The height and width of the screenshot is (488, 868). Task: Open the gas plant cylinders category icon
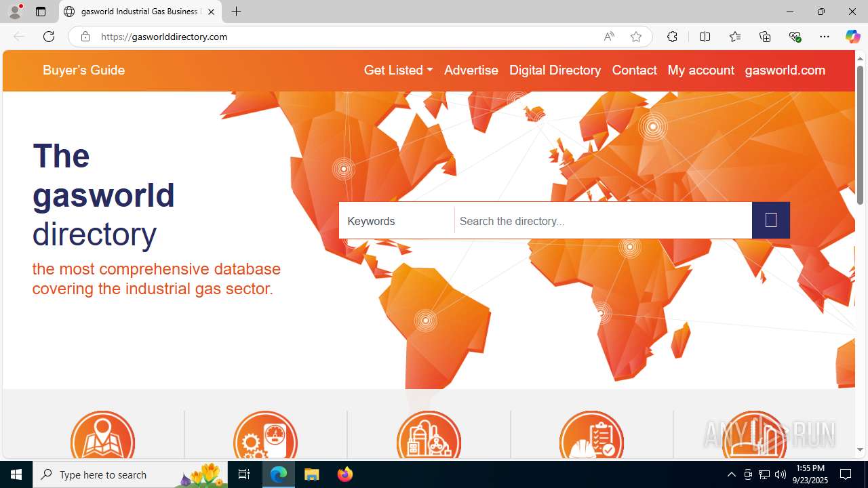429,435
